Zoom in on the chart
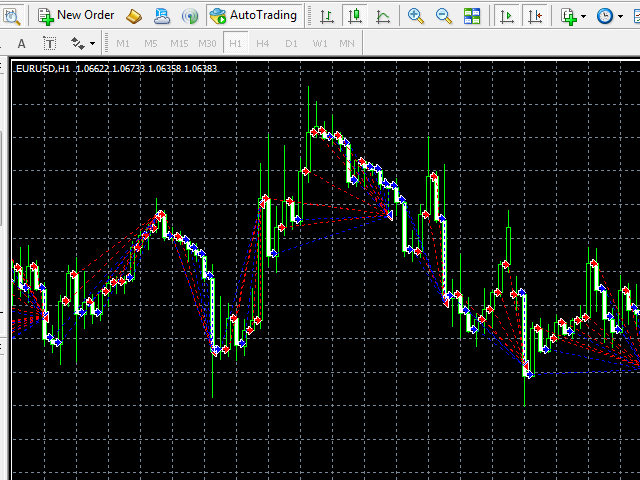This screenshot has width=640, height=480. click(416, 15)
